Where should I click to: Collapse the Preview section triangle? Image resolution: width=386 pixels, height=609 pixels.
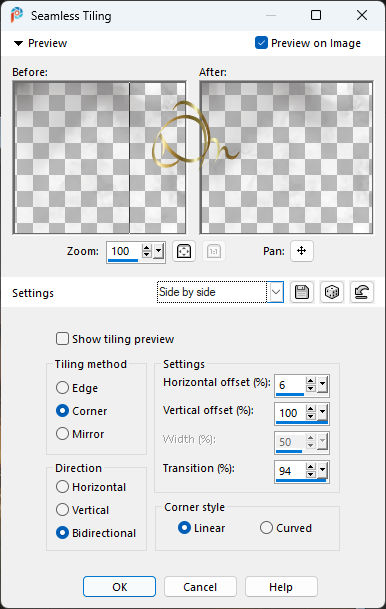[x=18, y=43]
